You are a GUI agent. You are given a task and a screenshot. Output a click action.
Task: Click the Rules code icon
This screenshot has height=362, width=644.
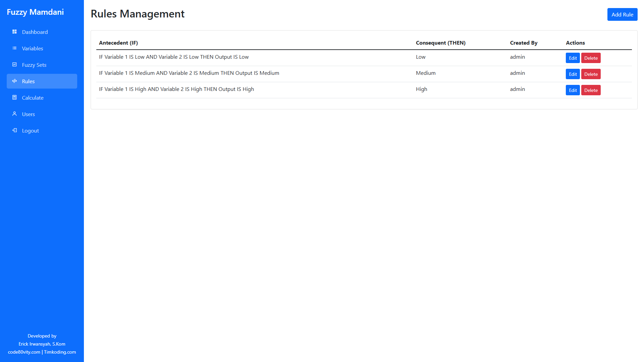14,81
